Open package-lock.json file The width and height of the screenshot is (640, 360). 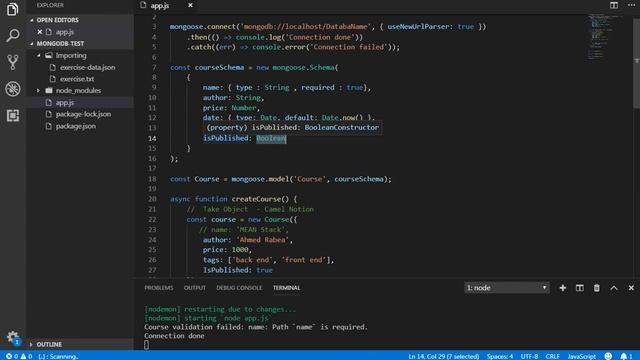coord(83,114)
